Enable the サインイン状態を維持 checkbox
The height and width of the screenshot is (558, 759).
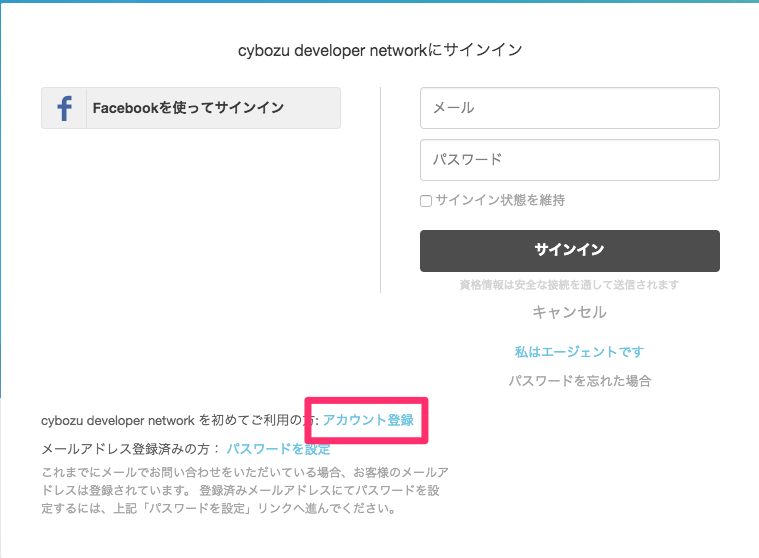tap(426, 201)
